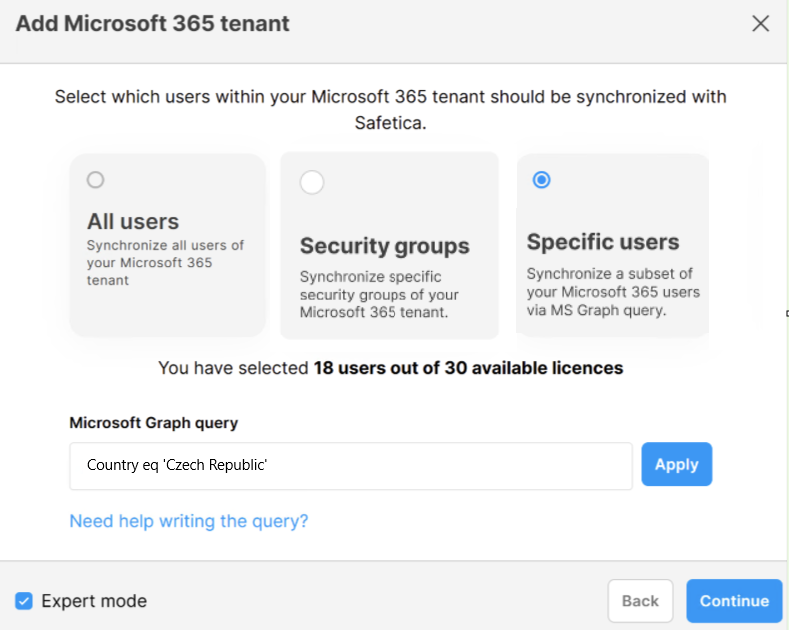Click the Microsoft Graph query input field
789x630 pixels.
[x=351, y=465]
